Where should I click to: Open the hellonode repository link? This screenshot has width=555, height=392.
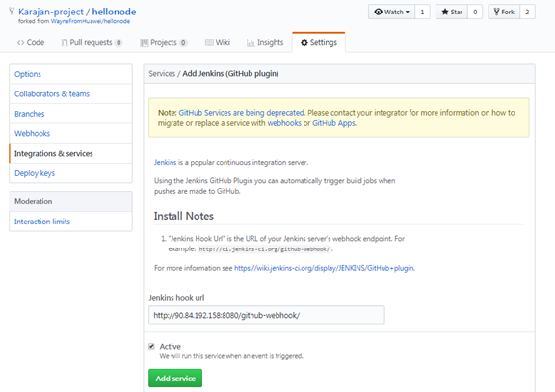114,12
